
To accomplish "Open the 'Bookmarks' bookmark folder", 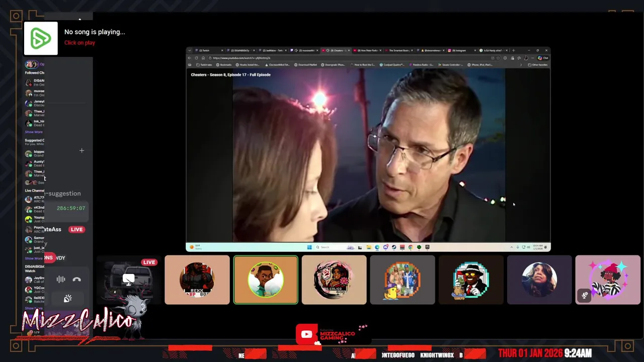I will coord(223,65).
